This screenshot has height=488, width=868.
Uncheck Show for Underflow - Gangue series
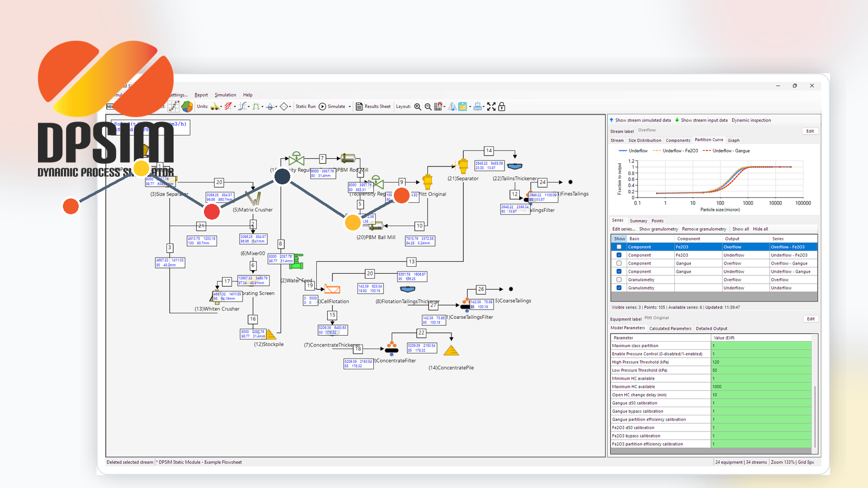(x=619, y=271)
